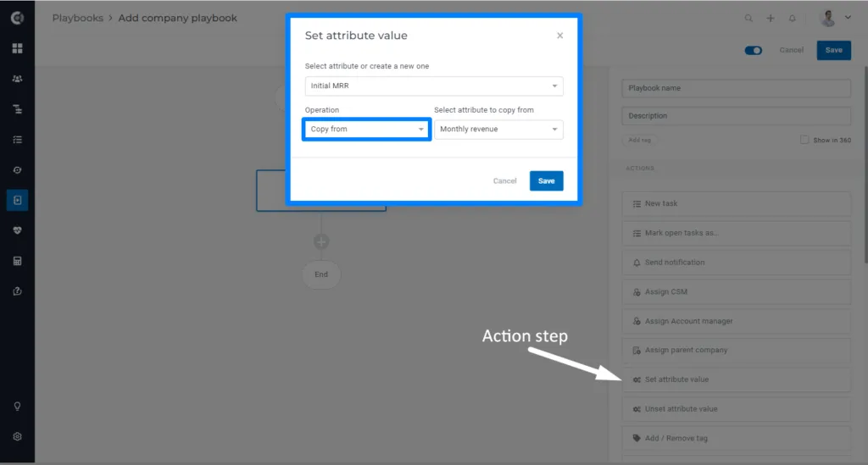868x465 pixels.
Task: Open the health heart icon in sidebar
Action: click(x=17, y=230)
